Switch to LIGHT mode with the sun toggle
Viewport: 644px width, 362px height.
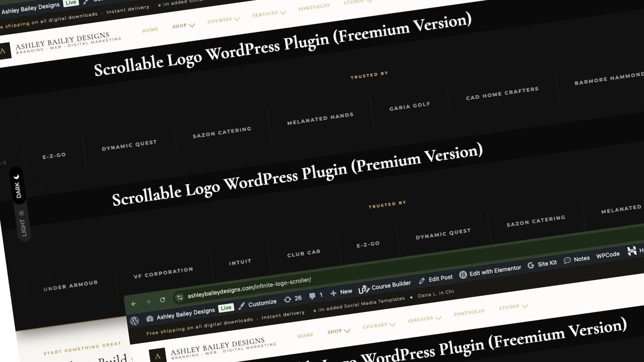[x=22, y=224]
